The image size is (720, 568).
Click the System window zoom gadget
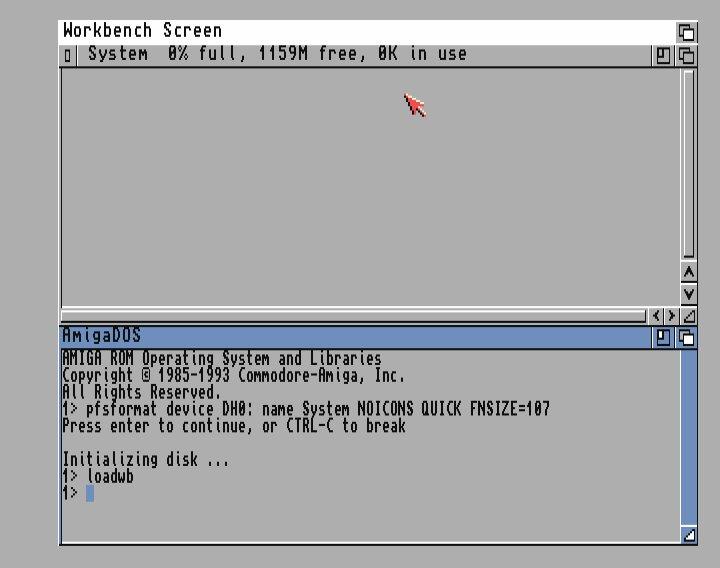[663, 56]
